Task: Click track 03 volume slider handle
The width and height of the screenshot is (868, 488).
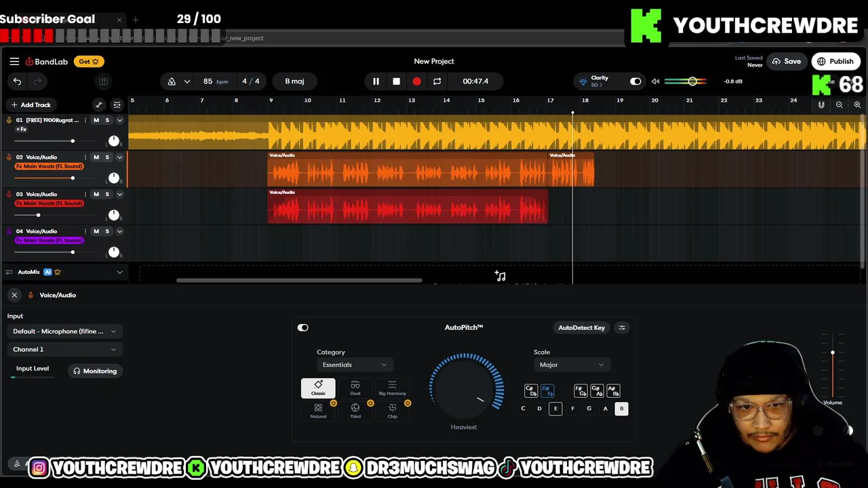Action: click(38, 215)
